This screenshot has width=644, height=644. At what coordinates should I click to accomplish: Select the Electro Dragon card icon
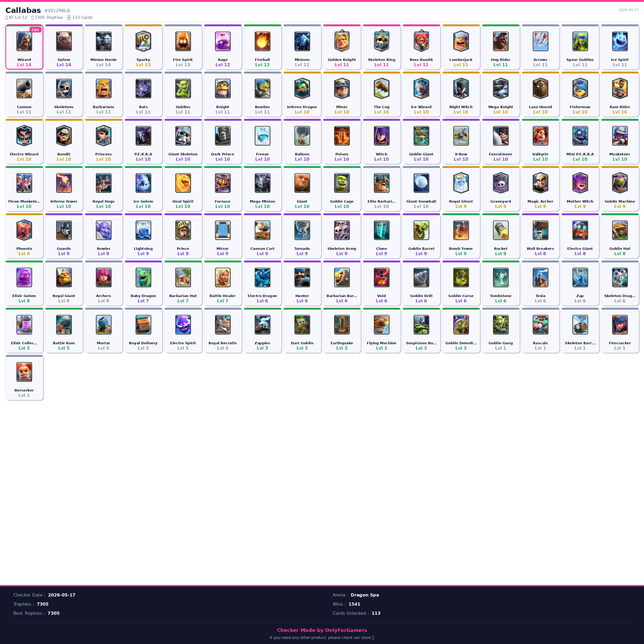coord(262,277)
